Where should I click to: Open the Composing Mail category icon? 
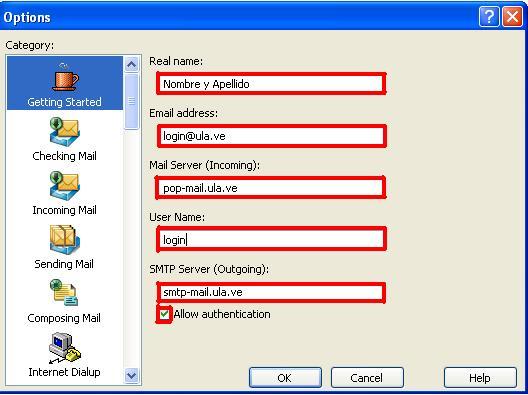click(x=64, y=293)
